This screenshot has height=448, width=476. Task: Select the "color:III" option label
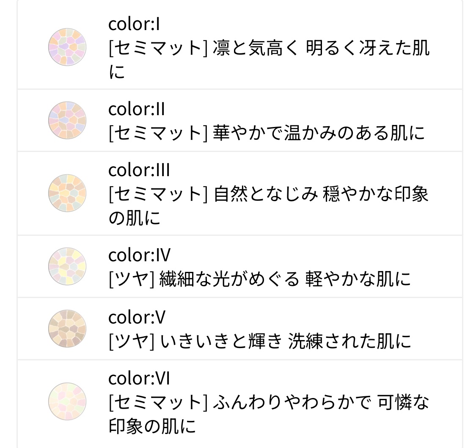[x=139, y=170]
